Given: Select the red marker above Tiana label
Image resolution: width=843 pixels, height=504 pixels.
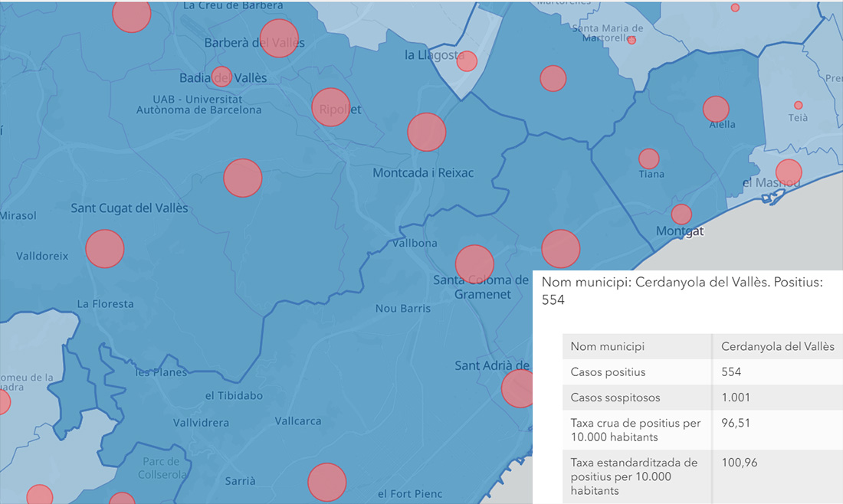Looking at the screenshot, I should tap(649, 159).
